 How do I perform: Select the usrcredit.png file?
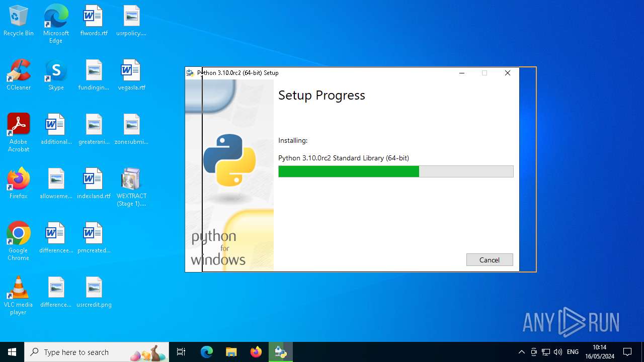click(94, 293)
